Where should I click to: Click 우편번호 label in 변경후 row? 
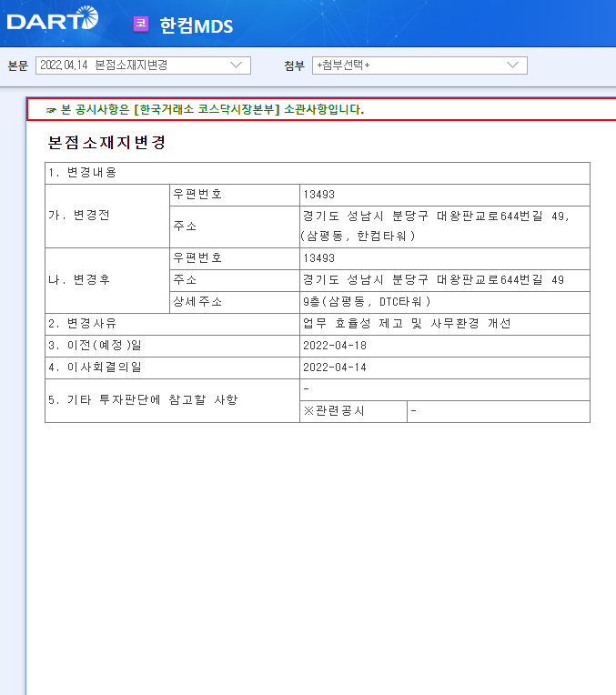(x=197, y=258)
